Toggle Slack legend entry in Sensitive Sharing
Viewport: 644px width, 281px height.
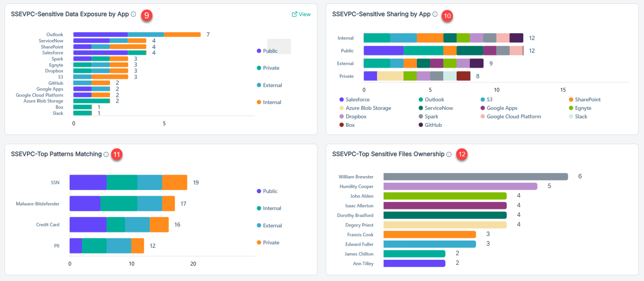coord(578,116)
